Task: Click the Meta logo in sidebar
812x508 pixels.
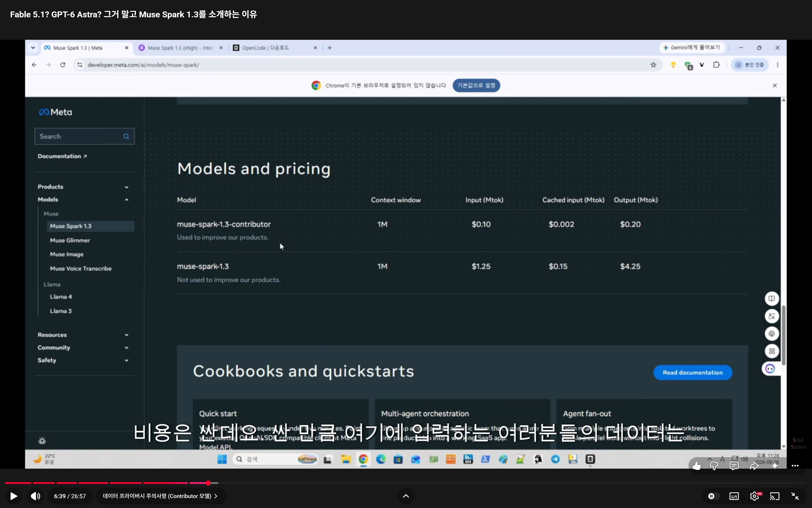Action: [56, 112]
